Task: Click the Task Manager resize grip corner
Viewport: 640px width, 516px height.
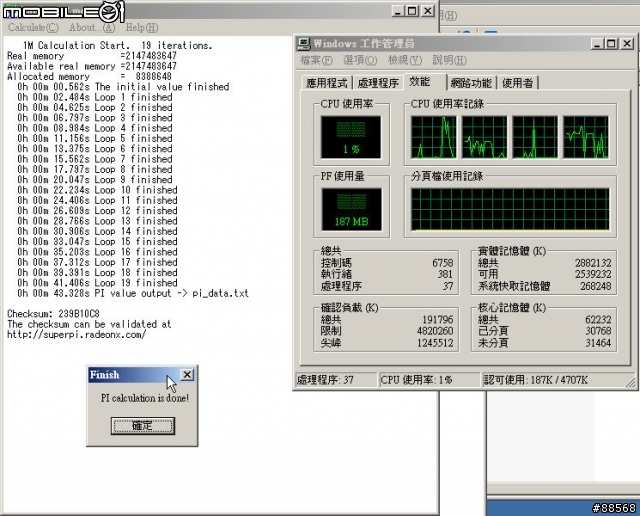Action: [x=631, y=383]
